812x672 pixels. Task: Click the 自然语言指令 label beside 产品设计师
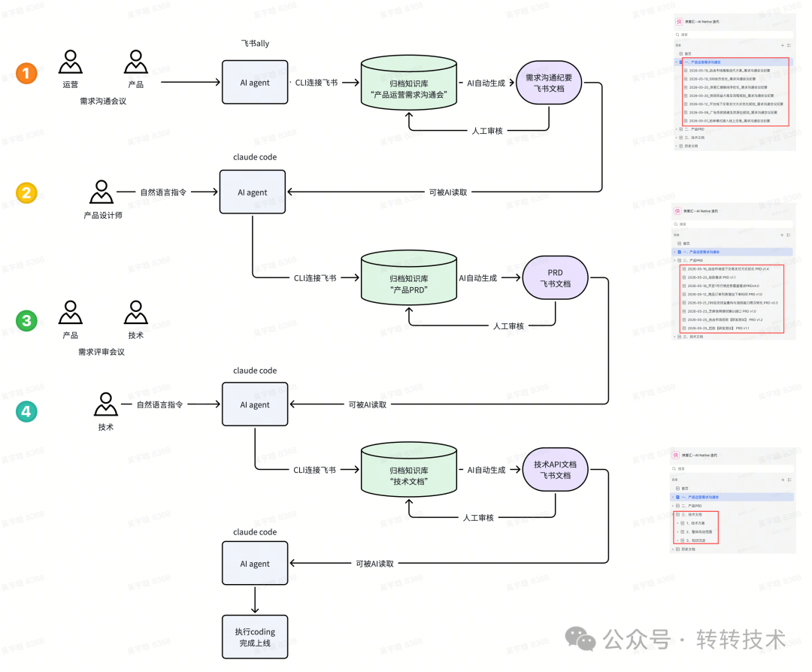coord(163,192)
